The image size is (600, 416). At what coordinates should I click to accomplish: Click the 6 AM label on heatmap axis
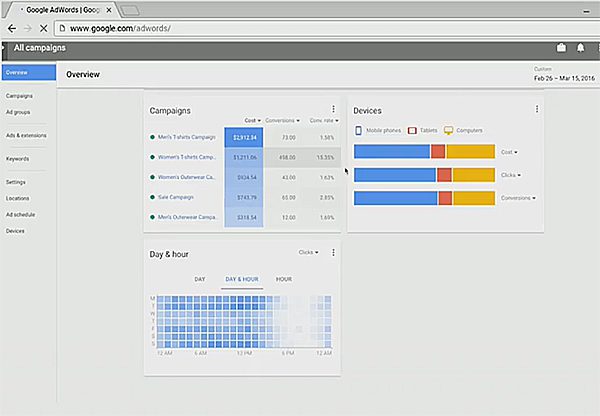201,353
